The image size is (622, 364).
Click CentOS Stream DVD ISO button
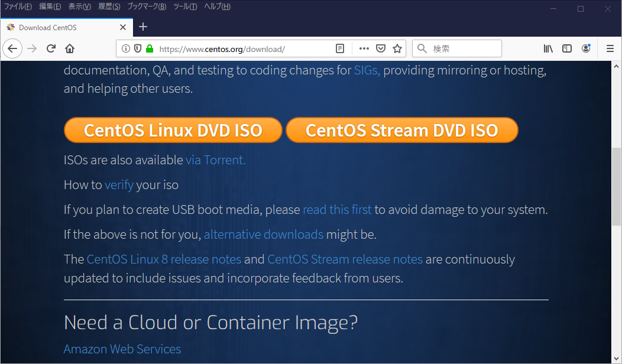coord(402,130)
